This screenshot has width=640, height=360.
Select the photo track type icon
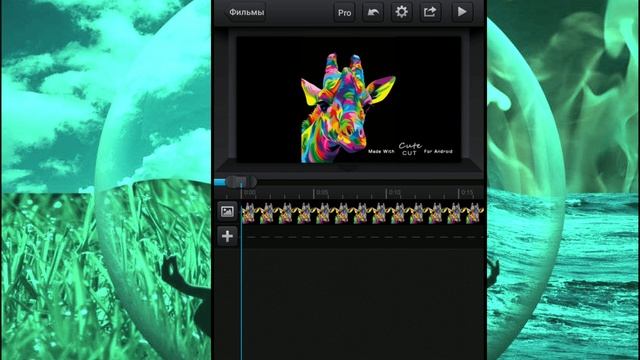tap(227, 211)
